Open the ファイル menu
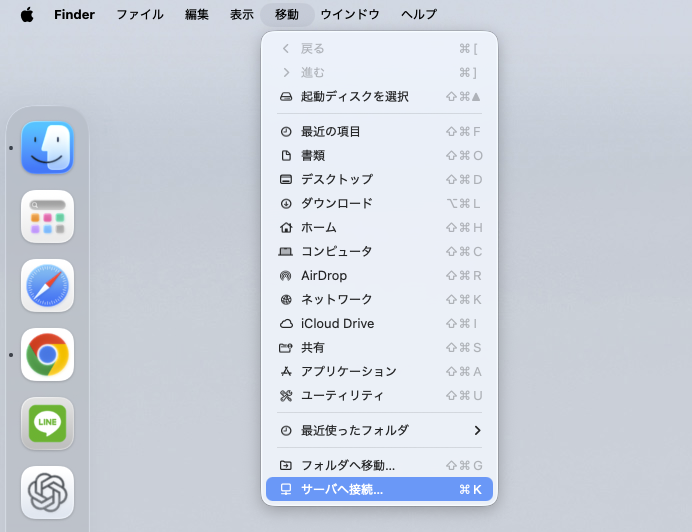 pyautogui.click(x=140, y=15)
